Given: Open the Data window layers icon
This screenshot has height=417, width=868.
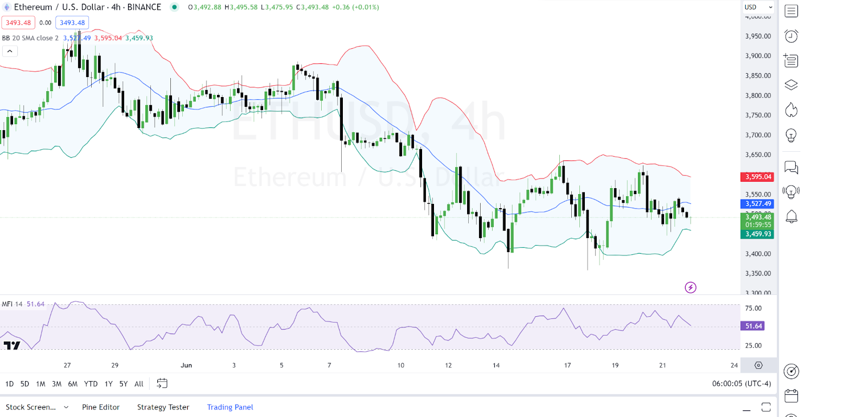Looking at the screenshot, I should 791,85.
